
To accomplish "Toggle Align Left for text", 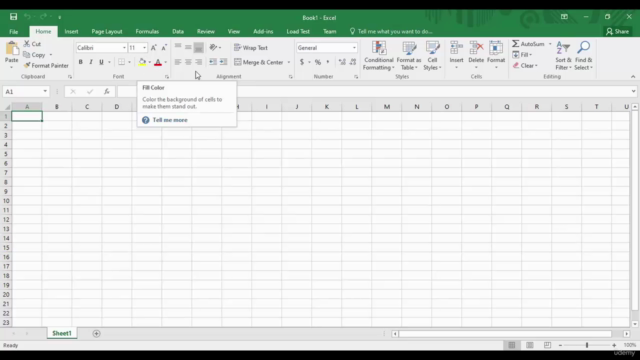I will [178, 62].
